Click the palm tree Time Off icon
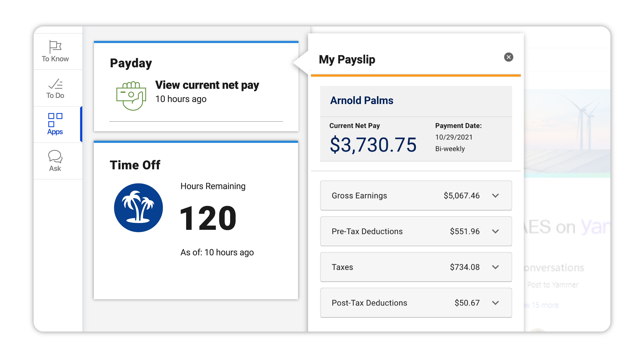The height and width of the screenshot is (362, 644). click(138, 208)
